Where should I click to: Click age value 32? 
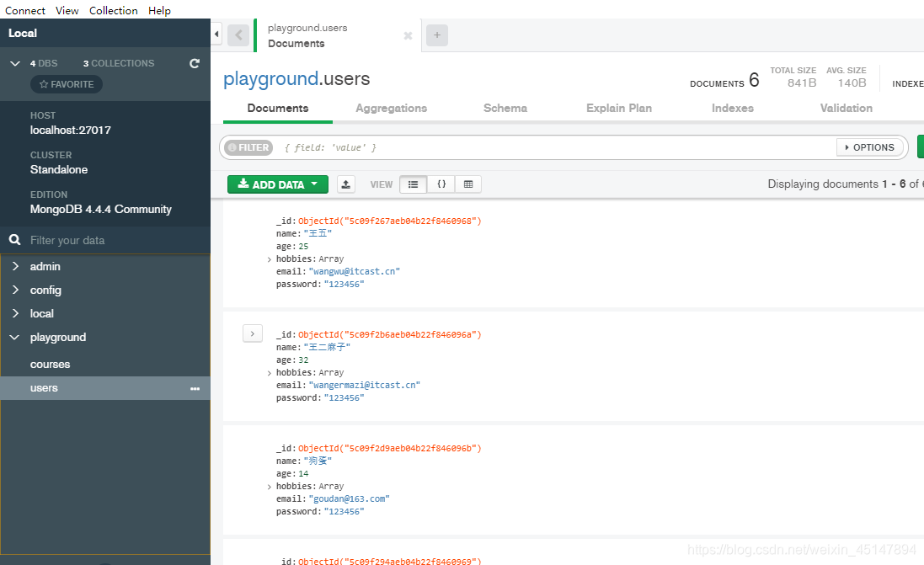click(303, 360)
